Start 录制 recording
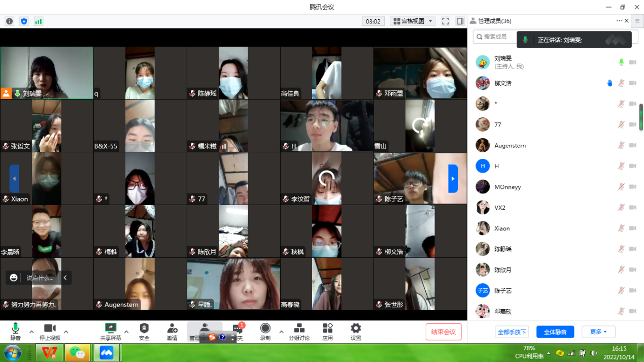Viewport: 644px width, 362px height. [x=265, y=332]
